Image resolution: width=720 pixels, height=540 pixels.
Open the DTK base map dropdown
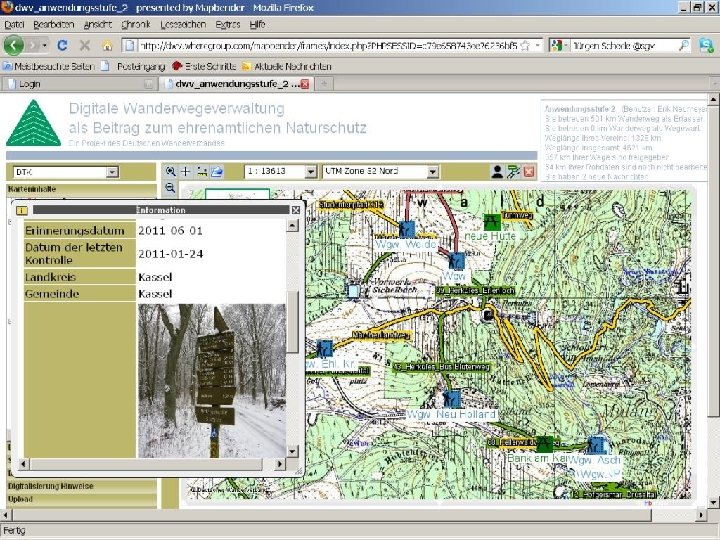point(112,172)
